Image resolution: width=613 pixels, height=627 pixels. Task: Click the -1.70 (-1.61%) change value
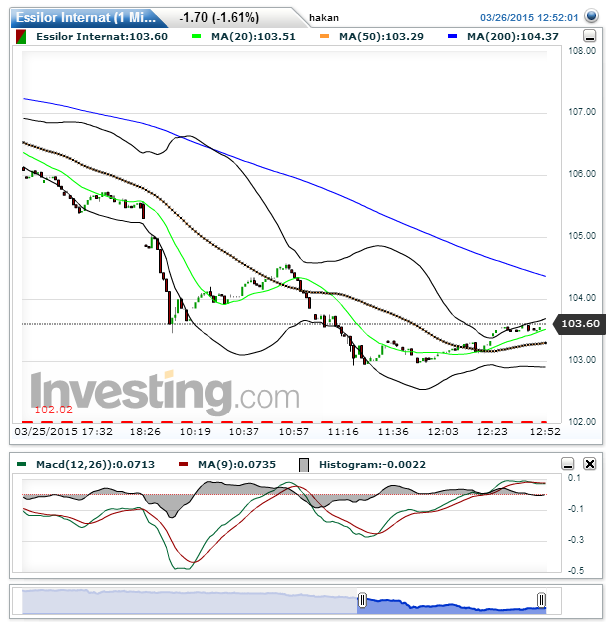(x=219, y=18)
